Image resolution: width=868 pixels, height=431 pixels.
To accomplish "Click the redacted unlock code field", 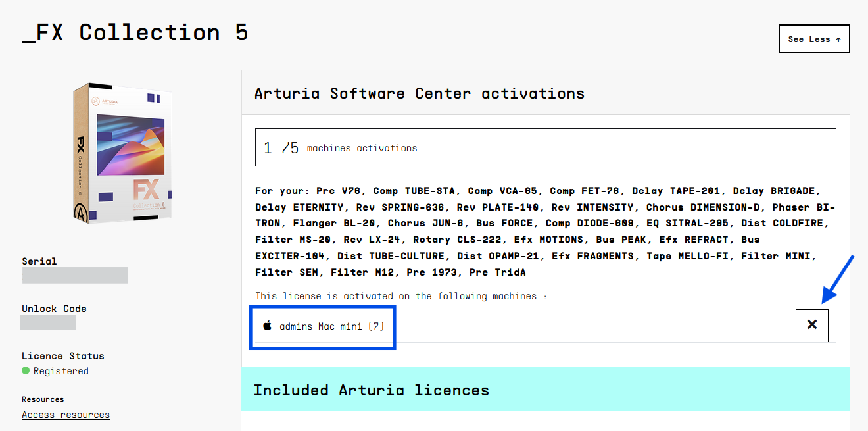I will 48,322.
